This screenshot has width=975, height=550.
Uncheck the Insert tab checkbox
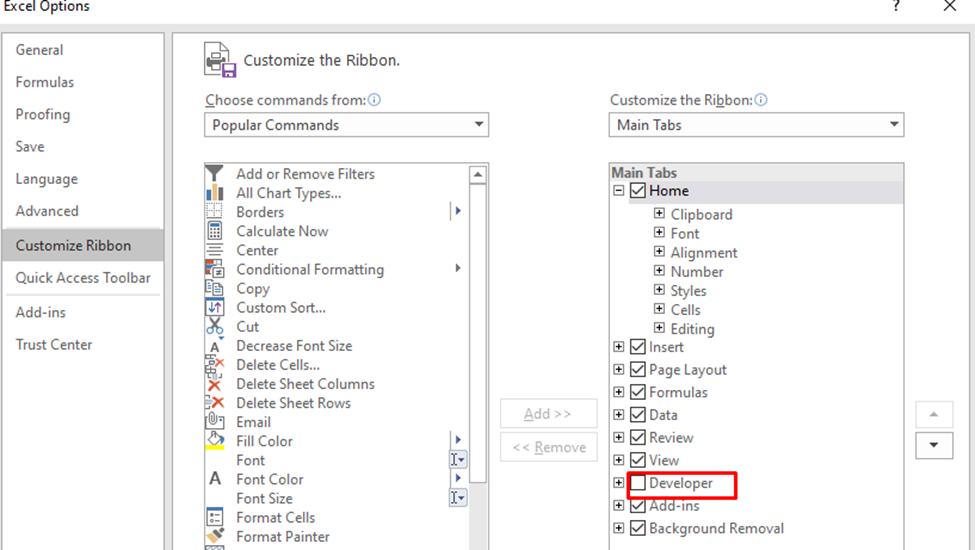coord(638,347)
